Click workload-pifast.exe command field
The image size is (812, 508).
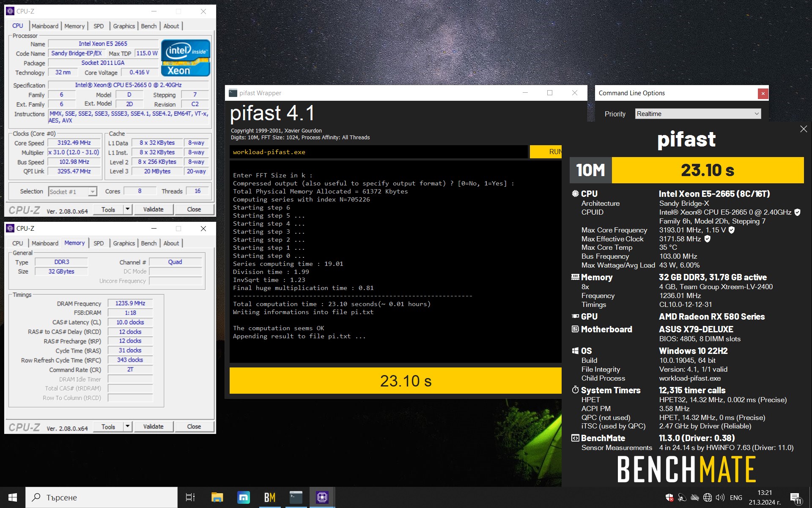(x=379, y=152)
